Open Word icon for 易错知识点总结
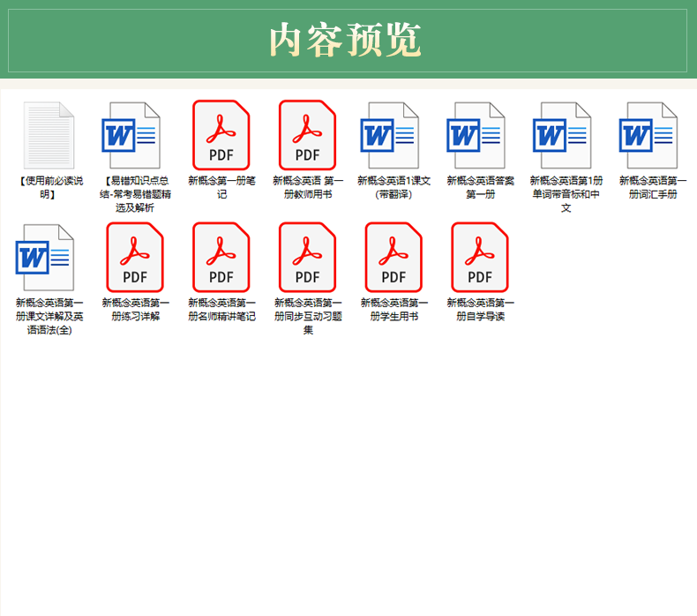 click(131, 135)
